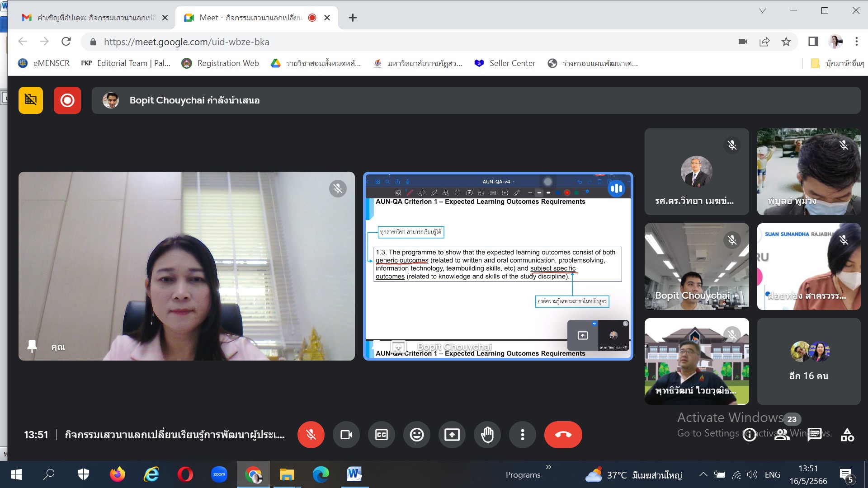Click the Registration Web bookmark

[x=221, y=63]
